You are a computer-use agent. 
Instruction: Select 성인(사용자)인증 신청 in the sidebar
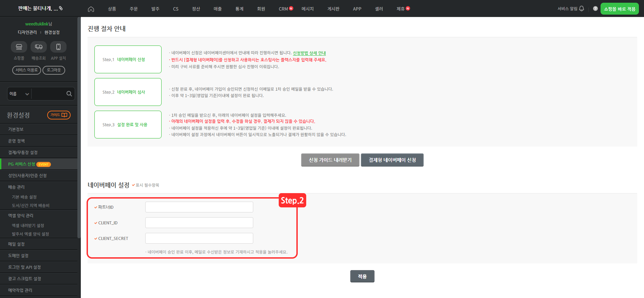pyautogui.click(x=39, y=175)
